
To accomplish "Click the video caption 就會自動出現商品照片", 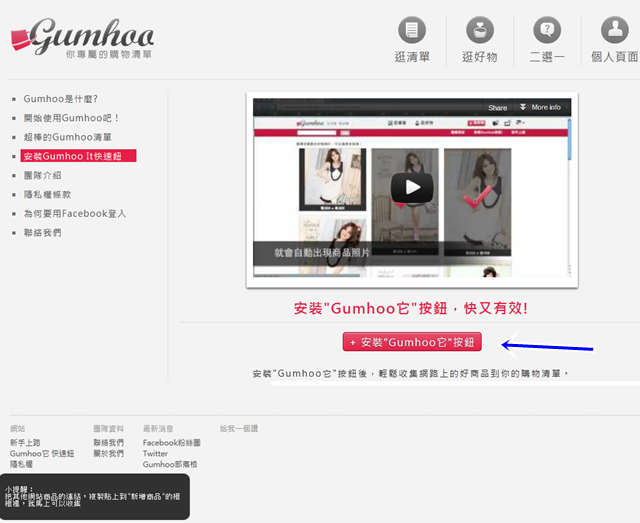I will pyautogui.click(x=322, y=253).
